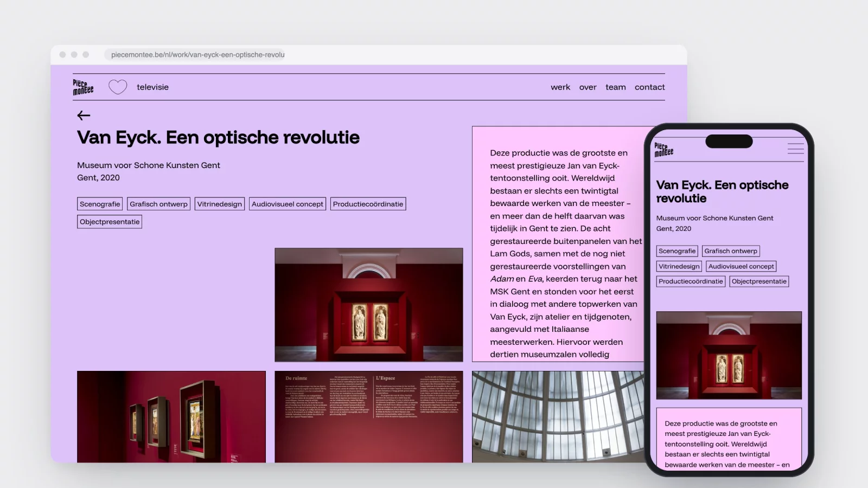Click the 'Gent, 2020' line on desktop page

[x=98, y=178]
